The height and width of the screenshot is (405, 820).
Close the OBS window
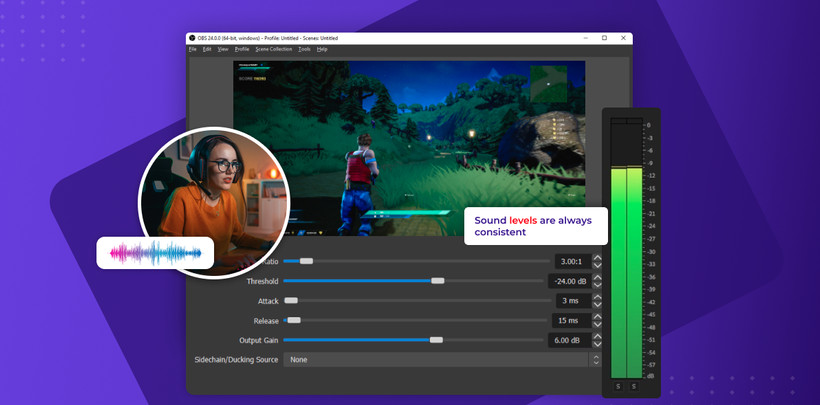[x=623, y=38]
